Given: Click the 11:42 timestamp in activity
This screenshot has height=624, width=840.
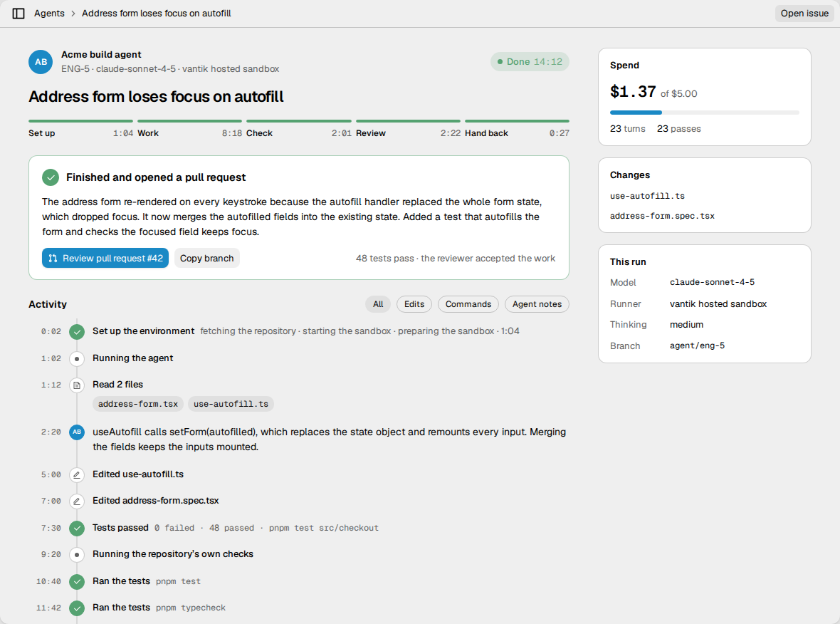Looking at the screenshot, I should [x=48, y=608].
